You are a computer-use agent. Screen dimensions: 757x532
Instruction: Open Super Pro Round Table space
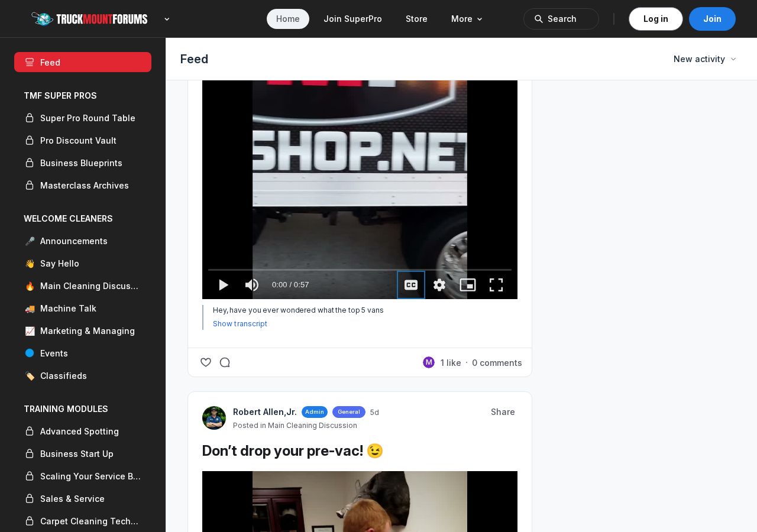pyautogui.click(x=83, y=118)
